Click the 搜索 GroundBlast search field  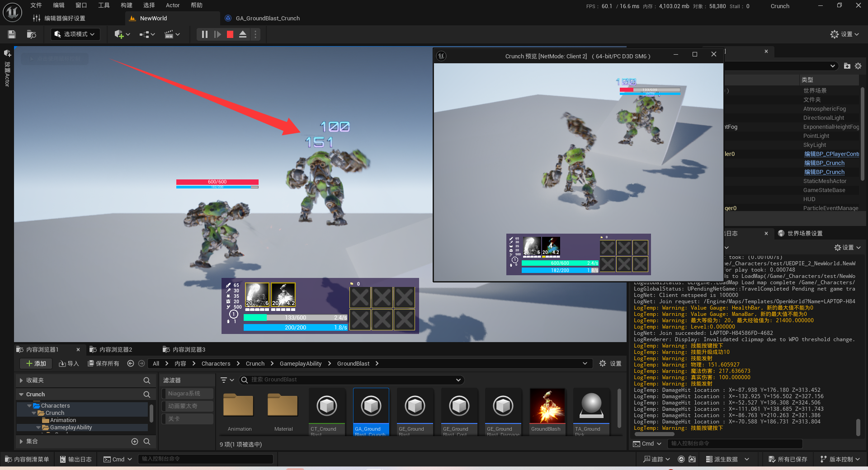(352, 380)
